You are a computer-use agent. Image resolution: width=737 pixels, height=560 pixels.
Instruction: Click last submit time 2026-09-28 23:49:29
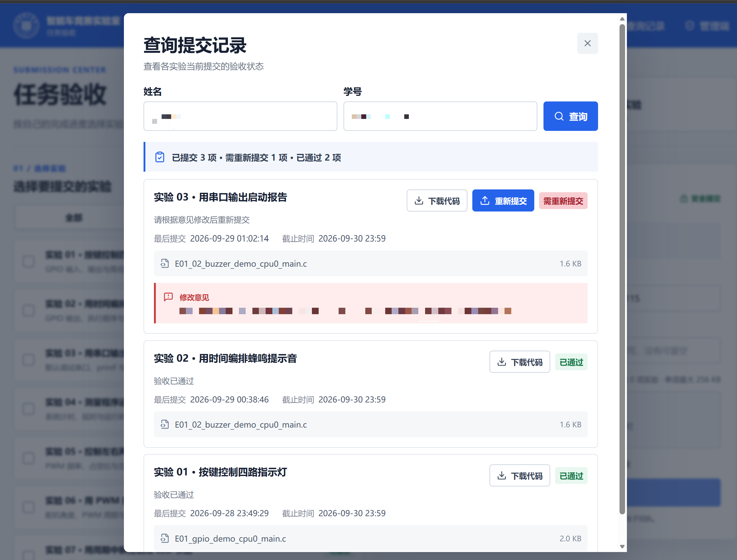229,513
